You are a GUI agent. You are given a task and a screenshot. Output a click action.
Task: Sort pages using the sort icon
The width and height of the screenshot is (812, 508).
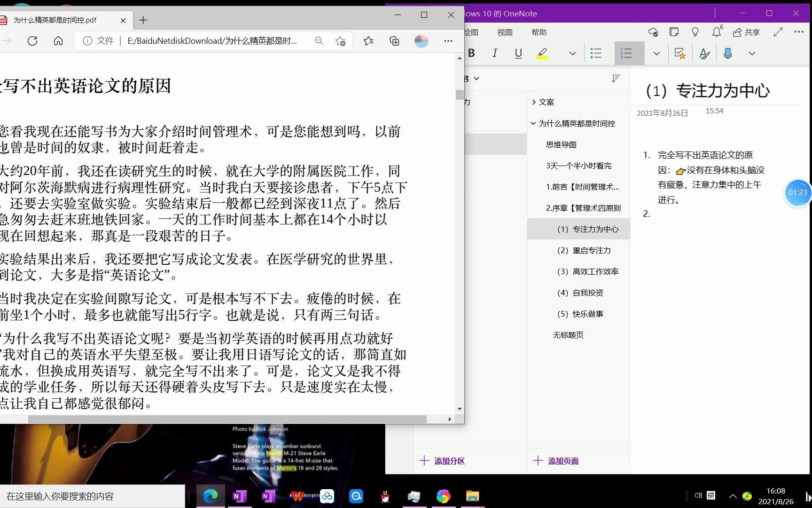[x=616, y=78]
